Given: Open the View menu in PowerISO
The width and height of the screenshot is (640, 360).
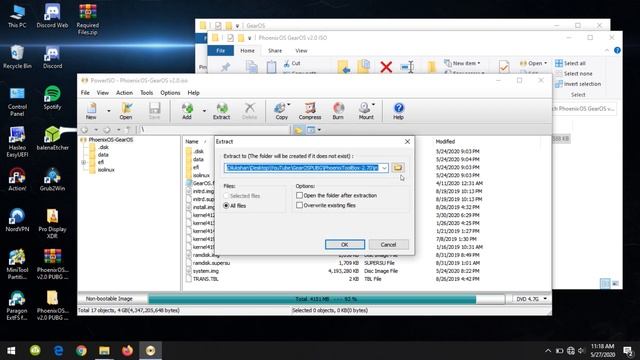Looking at the screenshot, I should point(102,93).
